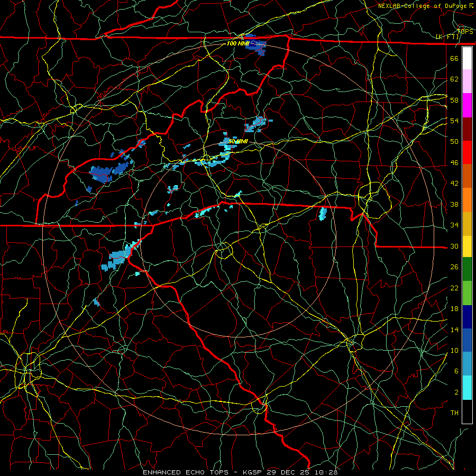Click the 58 legend value
476x476 pixels.
pyautogui.click(x=454, y=100)
